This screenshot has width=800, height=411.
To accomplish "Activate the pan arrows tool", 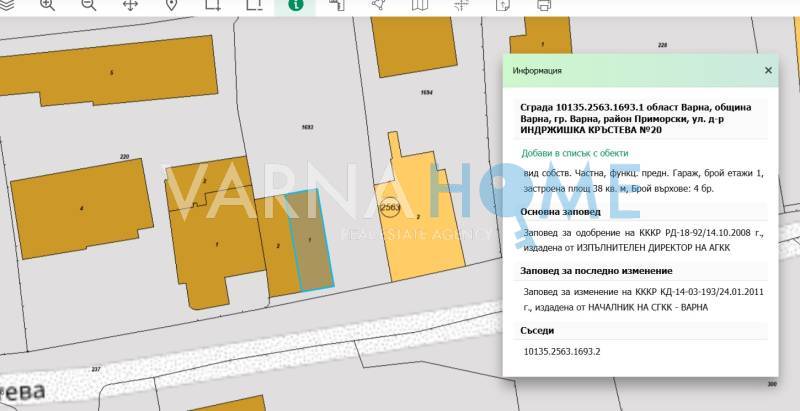I will (130, 5).
